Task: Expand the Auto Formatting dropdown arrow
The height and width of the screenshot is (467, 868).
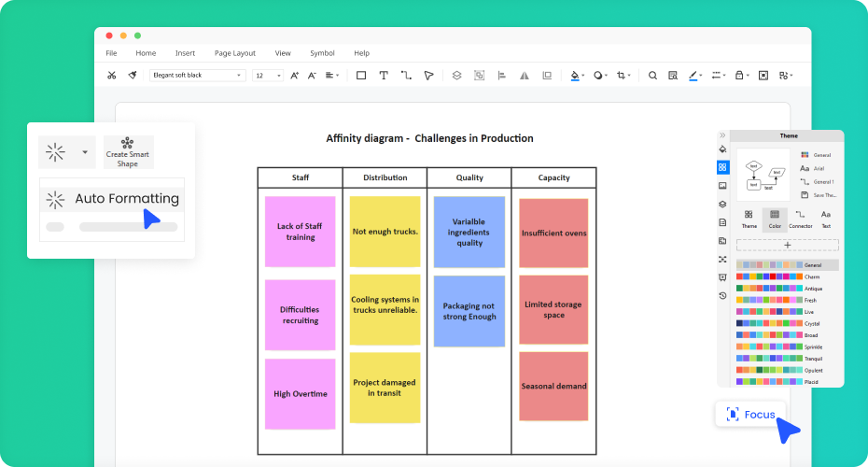Action: (85, 151)
